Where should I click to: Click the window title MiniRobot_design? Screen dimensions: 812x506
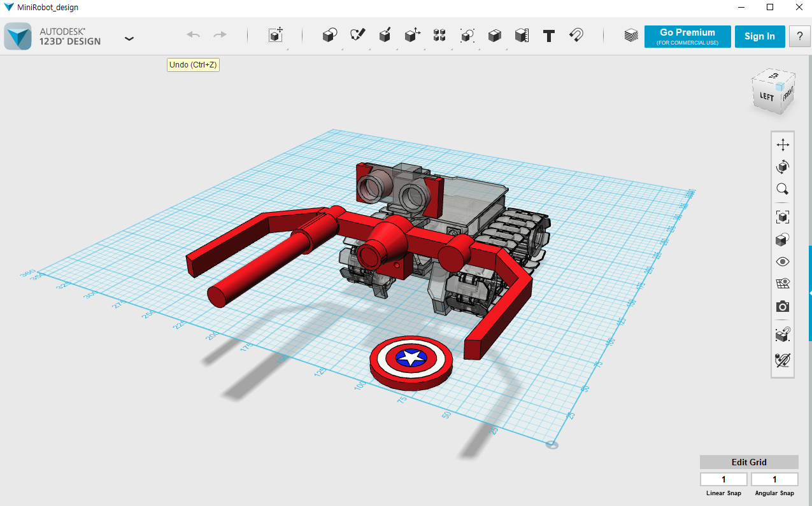pos(48,8)
